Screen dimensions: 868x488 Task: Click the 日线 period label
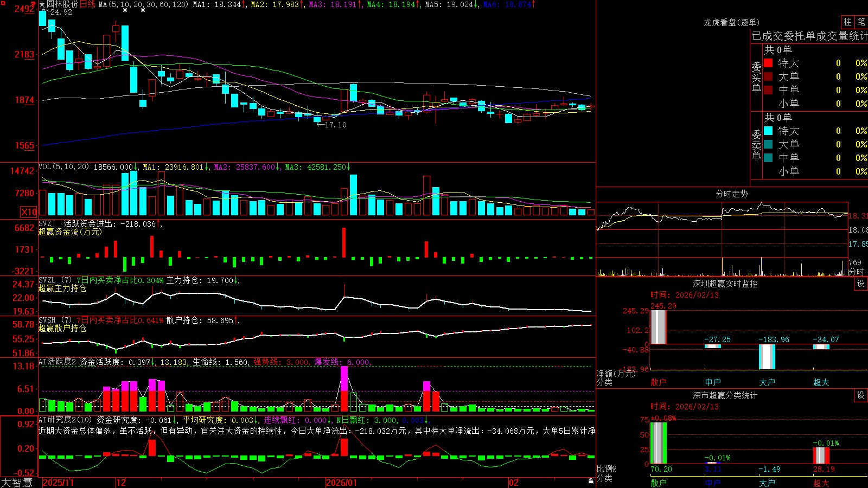click(x=87, y=4)
